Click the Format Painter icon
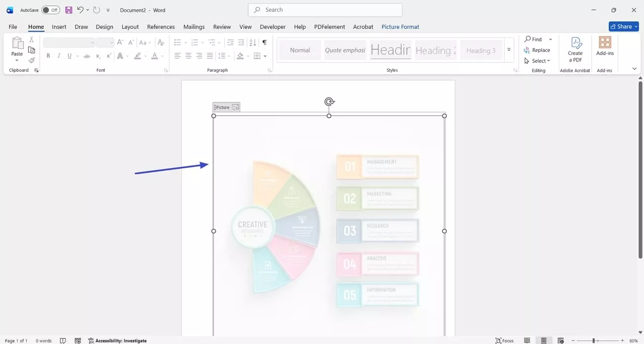 pos(32,60)
